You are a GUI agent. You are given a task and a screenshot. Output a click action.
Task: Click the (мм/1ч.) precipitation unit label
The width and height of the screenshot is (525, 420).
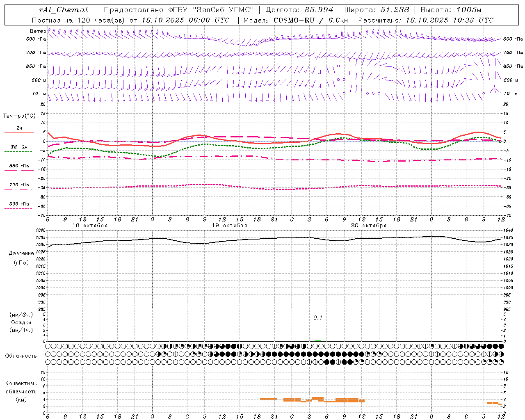tap(21, 330)
